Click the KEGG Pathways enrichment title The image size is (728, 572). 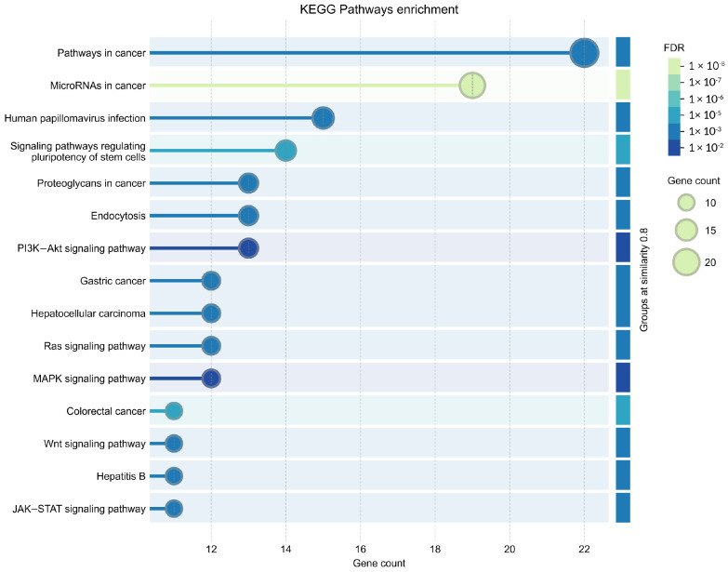[x=378, y=9]
